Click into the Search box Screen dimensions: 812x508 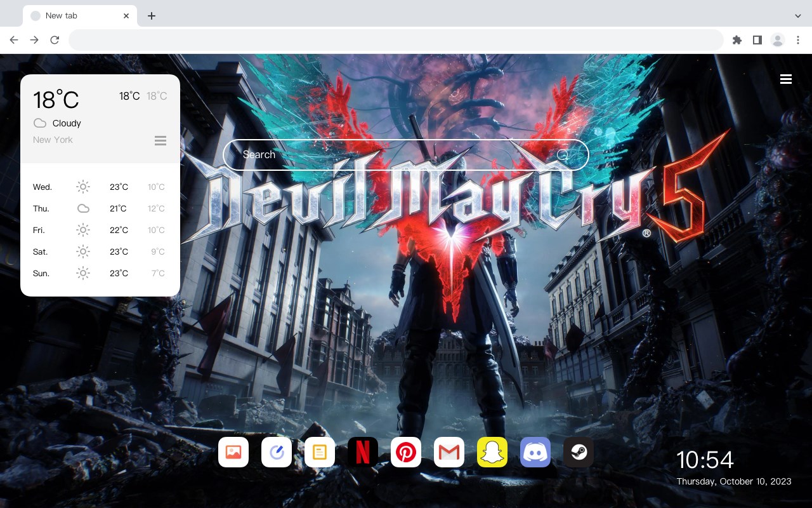[406, 155]
